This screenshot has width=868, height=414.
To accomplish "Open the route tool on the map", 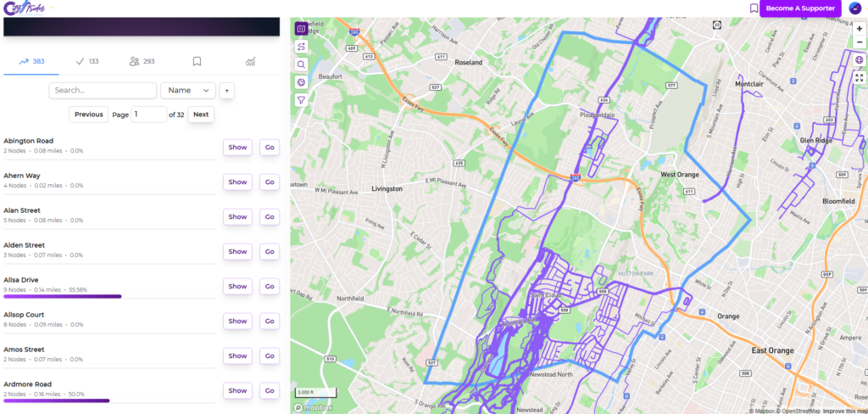I will pos(301,47).
